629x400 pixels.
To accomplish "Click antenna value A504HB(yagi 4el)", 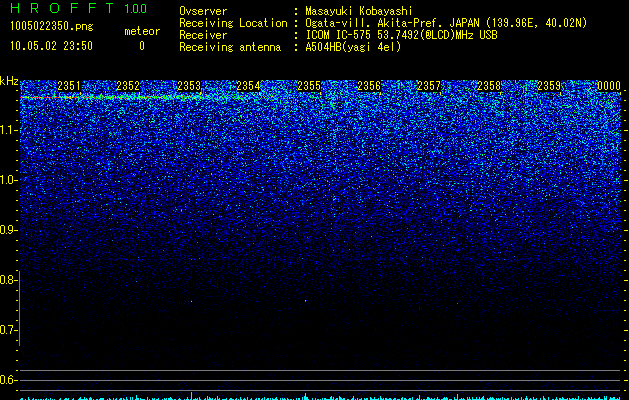I will [x=353, y=47].
